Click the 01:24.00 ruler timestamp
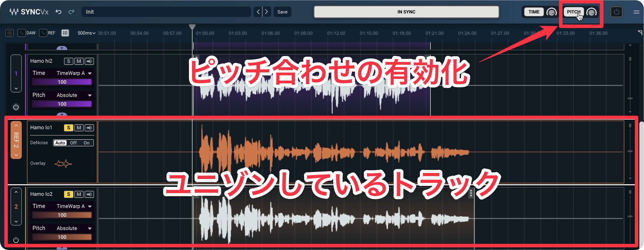644x250 pixels. (x=467, y=33)
